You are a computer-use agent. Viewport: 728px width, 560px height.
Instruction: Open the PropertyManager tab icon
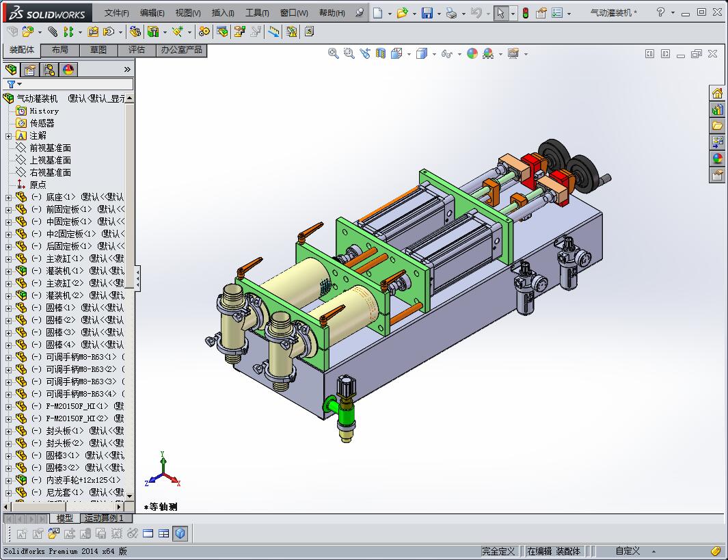[x=30, y=70]
